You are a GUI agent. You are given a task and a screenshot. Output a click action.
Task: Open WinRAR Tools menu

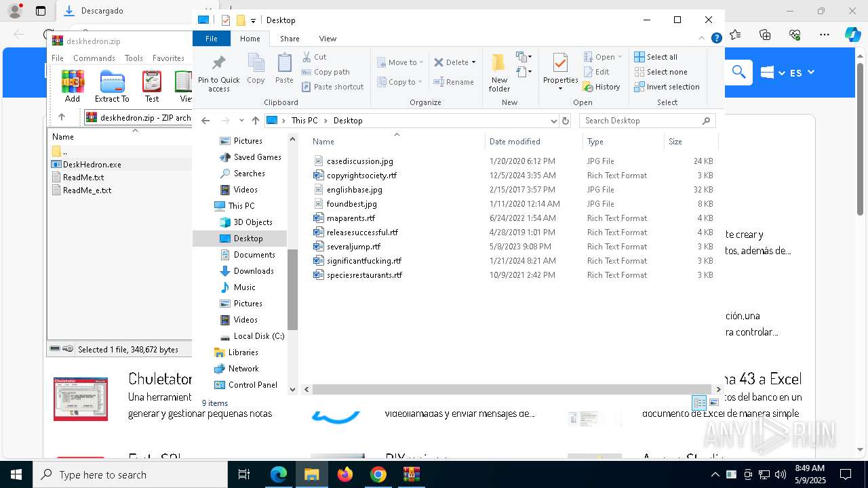coord(134,58)
